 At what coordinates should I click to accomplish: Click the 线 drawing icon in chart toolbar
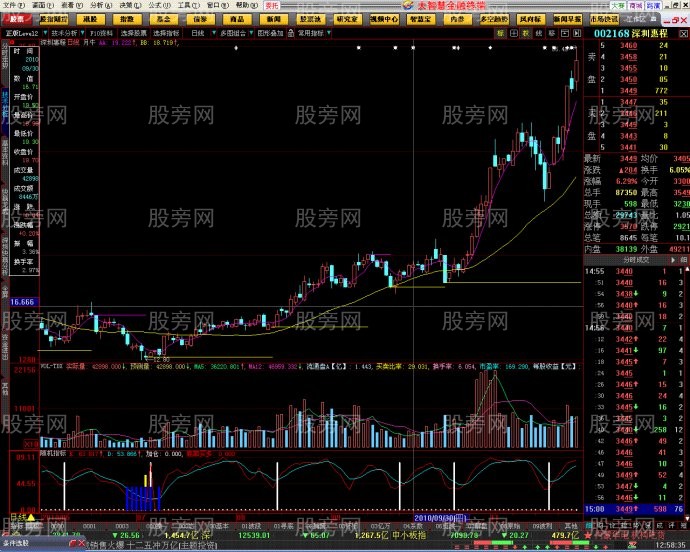point(539,33)
